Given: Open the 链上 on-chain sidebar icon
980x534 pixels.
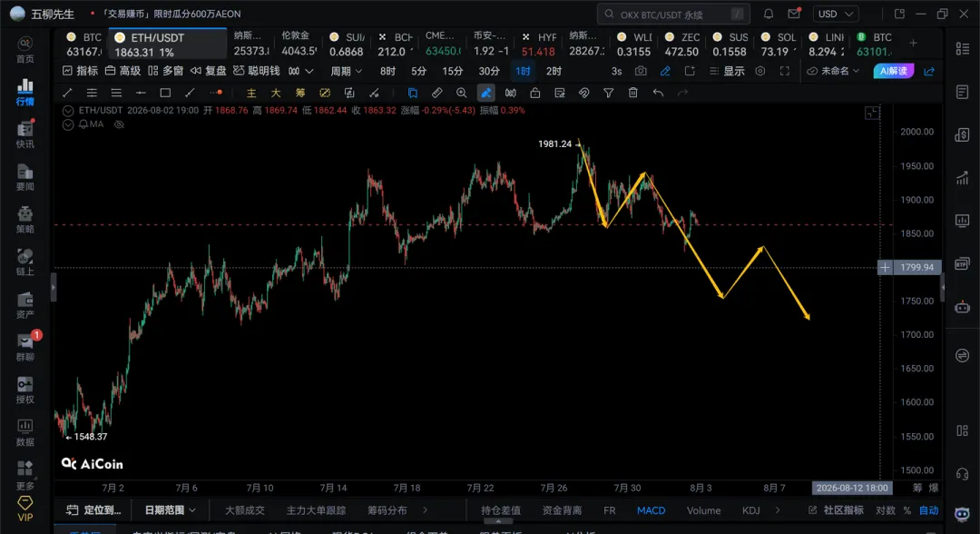Looking at the screenshot, I should pyautogui.click(x=25, y=262).
